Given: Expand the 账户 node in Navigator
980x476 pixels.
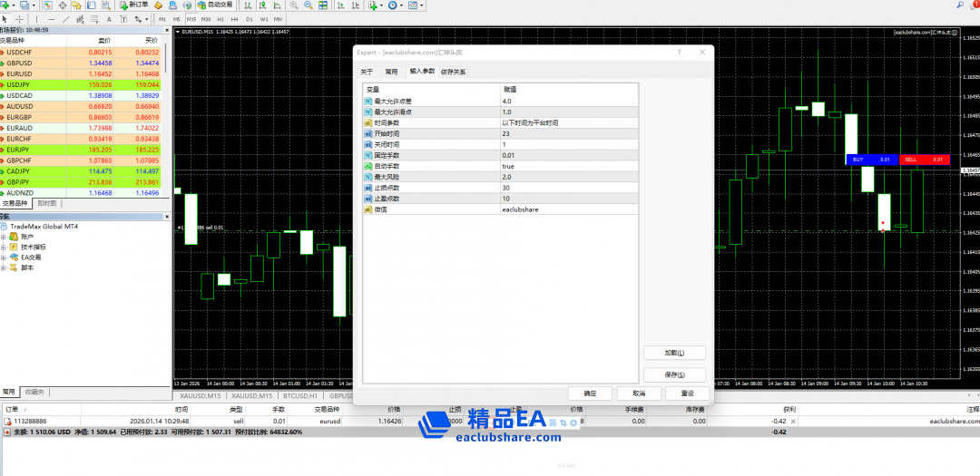Looking at the screenshot, I should [4, 237].
